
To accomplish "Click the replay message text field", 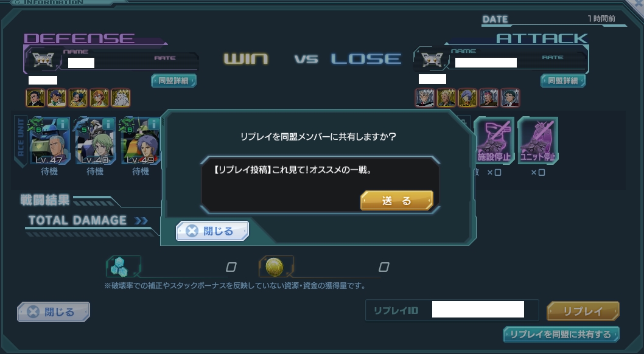I will pyautogui.click(x=320, y=184).
